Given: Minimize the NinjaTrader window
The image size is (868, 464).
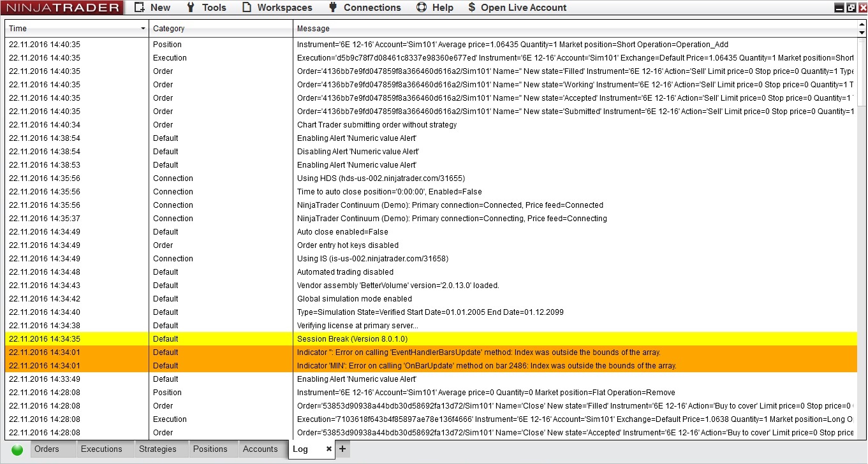Looking at the screenshot, I should point(839,8).
